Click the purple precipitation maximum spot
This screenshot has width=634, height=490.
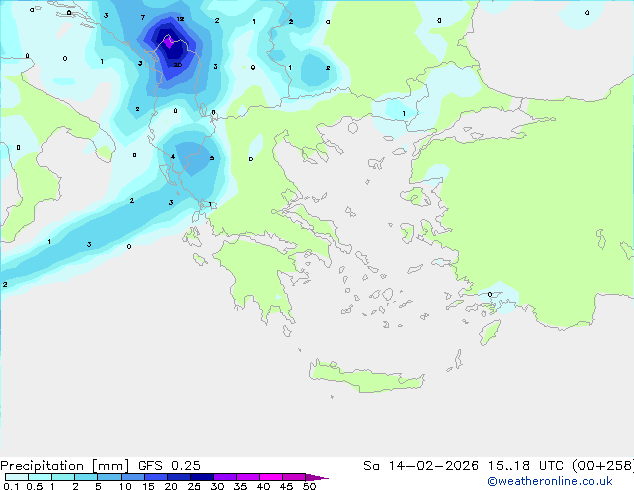point(169,42)
